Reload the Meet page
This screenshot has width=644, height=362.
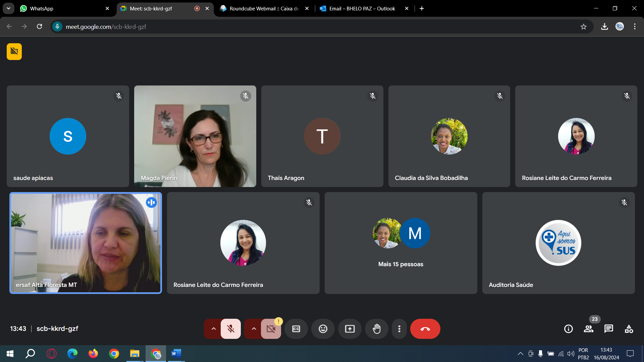tap(40, 26)
